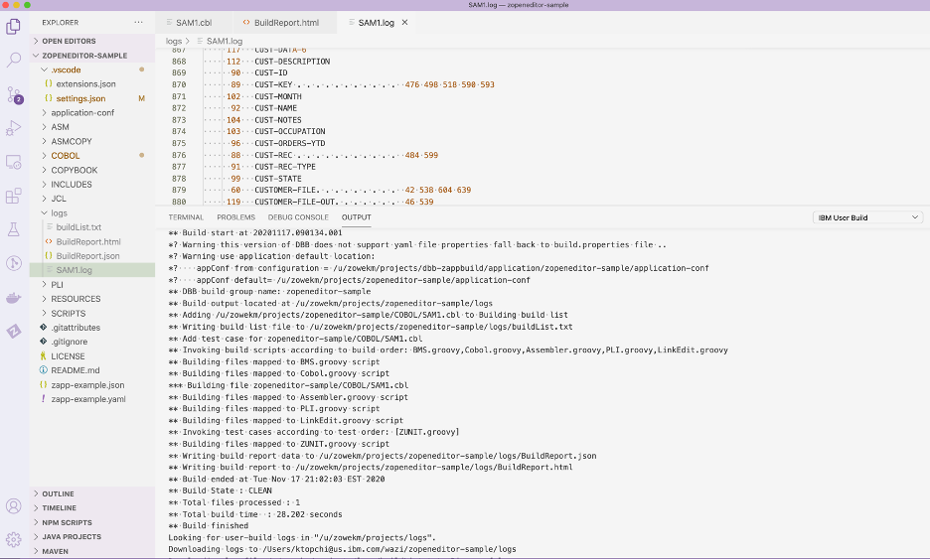Open zapp-example.yaml file

click(92, 399)
